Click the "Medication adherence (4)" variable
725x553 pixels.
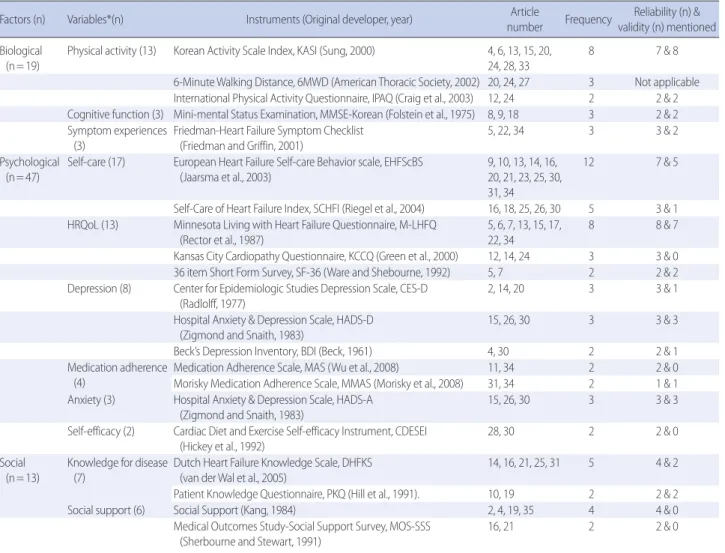pyautogui.click(x=117, y=375)
